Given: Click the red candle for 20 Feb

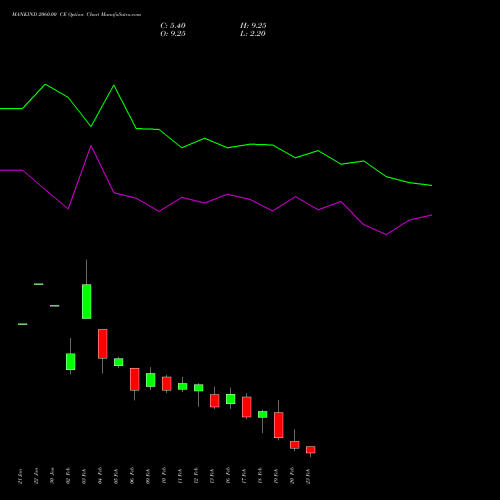Looking at the screenshot, I should pyautogui.click(x=295, y=445).
